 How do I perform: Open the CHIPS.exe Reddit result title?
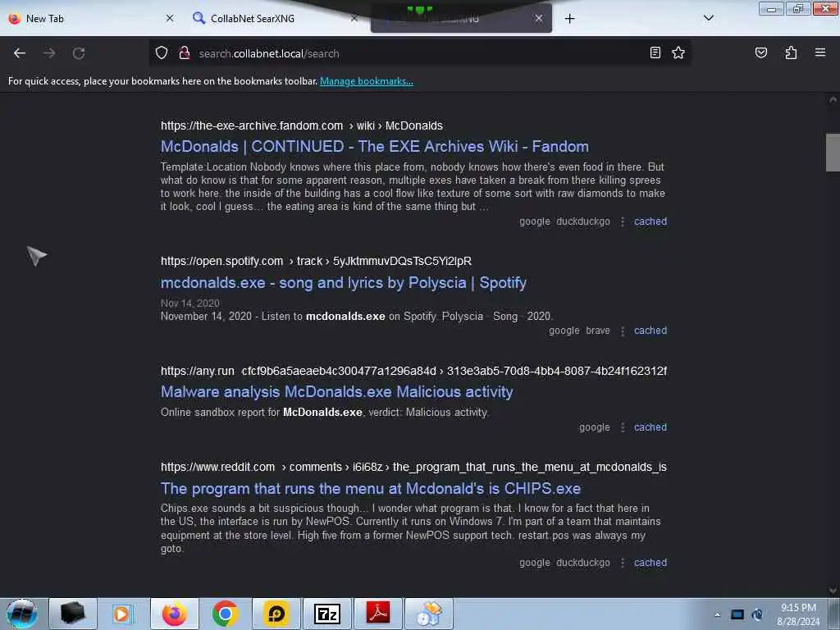pos(371,489)
